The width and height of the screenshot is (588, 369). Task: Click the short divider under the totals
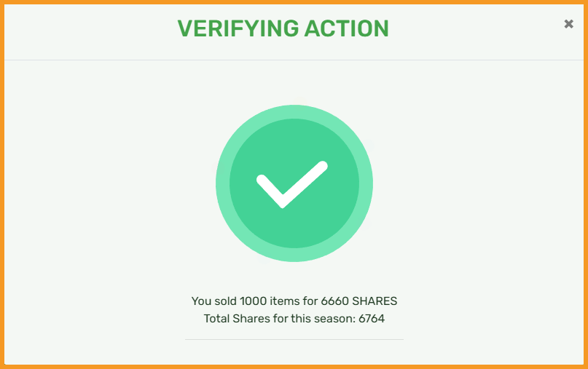tap(294, 339)
